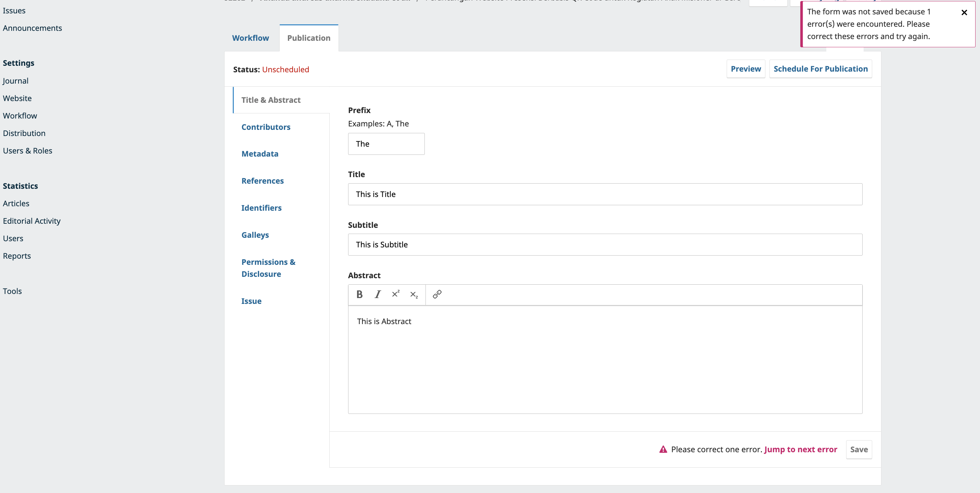Insert link using chain icon
Screen dimensions: 980x493
click(437, 294)
